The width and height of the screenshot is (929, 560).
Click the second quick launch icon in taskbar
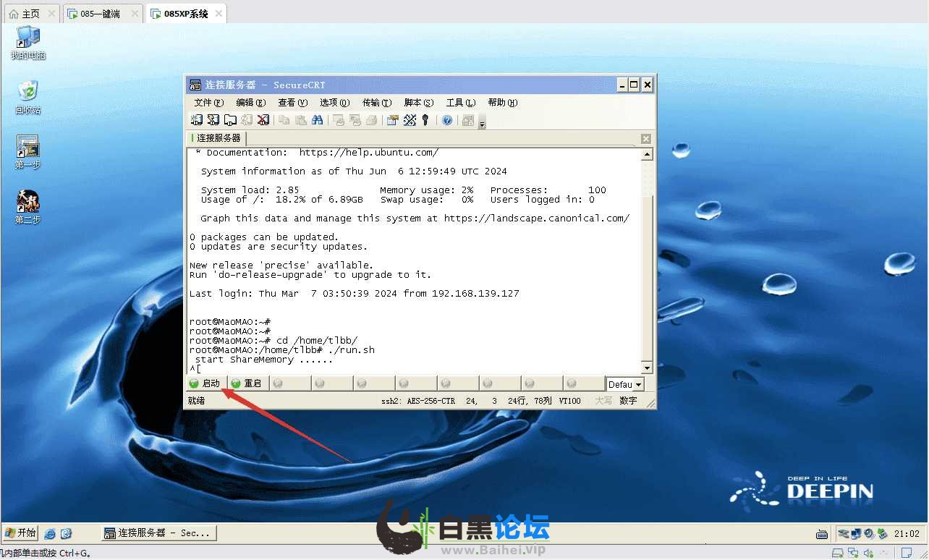(x=66, y=533)
